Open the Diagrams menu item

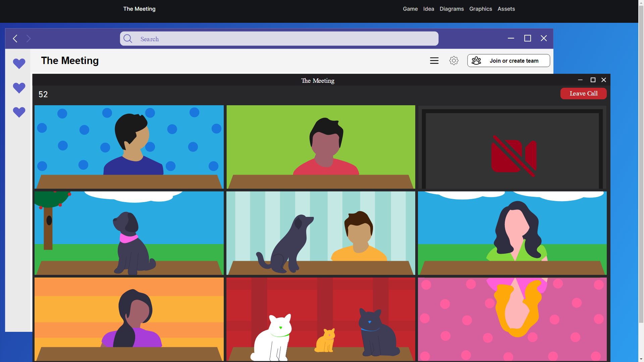pos(451,9)
